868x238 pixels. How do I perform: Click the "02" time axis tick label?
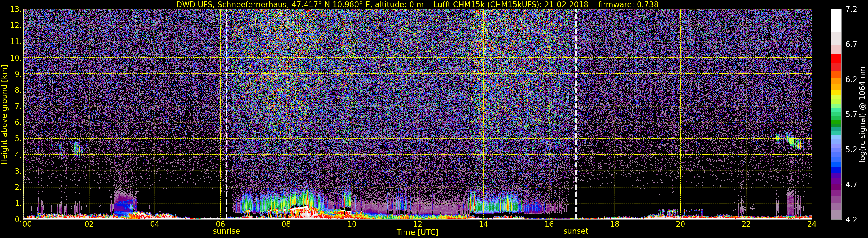coord(89,224)
